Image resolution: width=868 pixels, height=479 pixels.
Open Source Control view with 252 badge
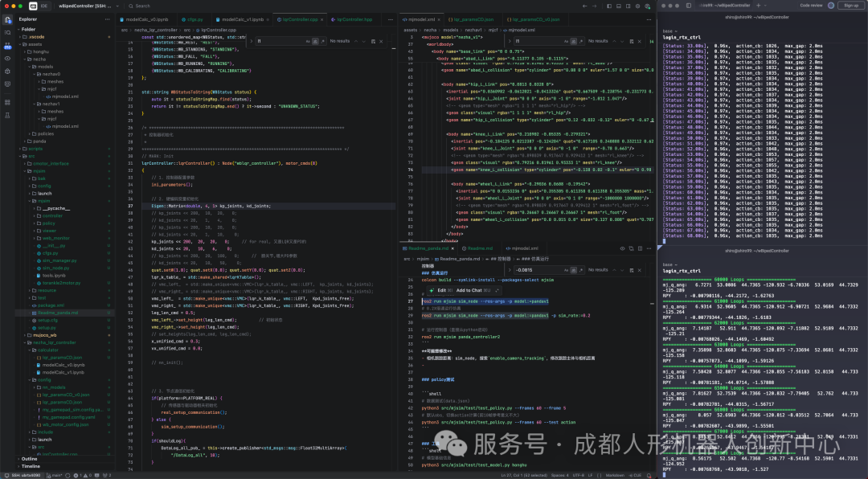coord(8,45)
